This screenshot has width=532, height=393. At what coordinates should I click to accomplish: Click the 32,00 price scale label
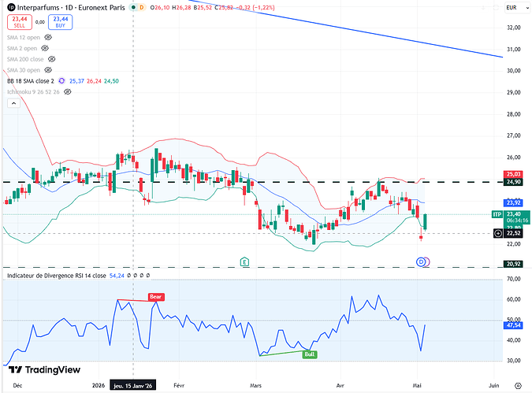(513, 28)
